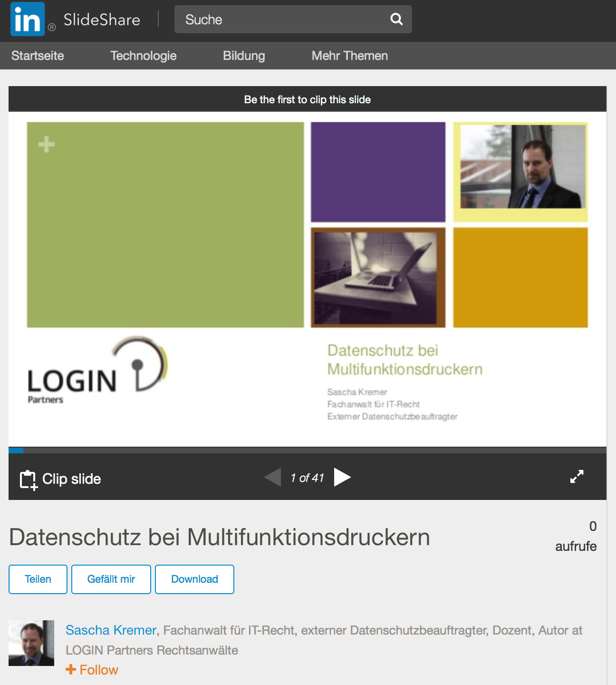The width and height of the screenshot is (616, 685).
Task: Expand the Bildung category
Action: click(243, 56)
